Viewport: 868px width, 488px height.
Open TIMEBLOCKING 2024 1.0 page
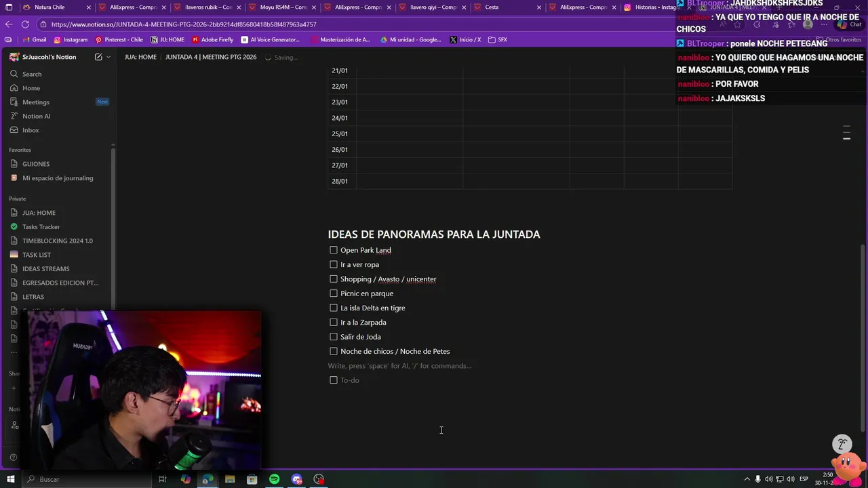point(58,241)
